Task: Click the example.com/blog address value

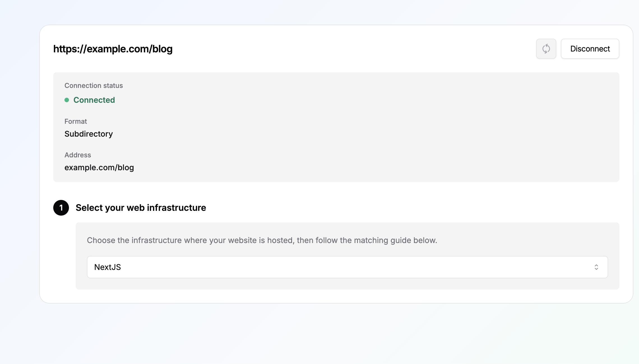Action: tap(99, 167)
